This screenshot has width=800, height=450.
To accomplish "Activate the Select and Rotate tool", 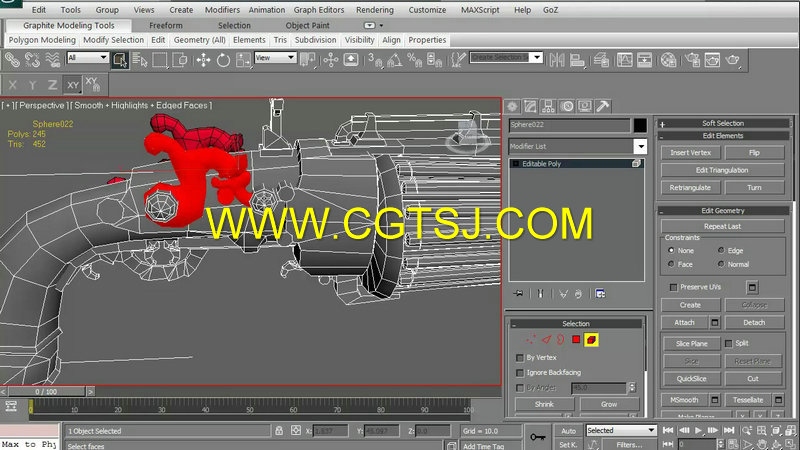I will (x=223, y=60).
